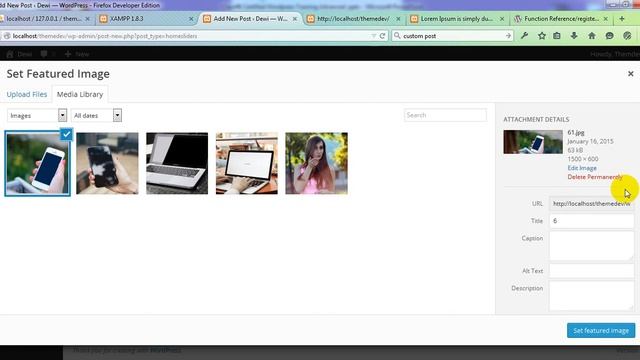Screen dimensions: 640x360
Task: Select the dark phone in hand thumbnail
Action: click(x=107, y=163)
